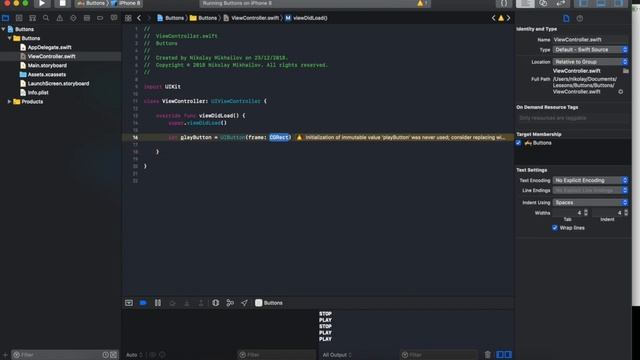
Task: Collapse the Buttons group folder
Action: click(10, 38)
